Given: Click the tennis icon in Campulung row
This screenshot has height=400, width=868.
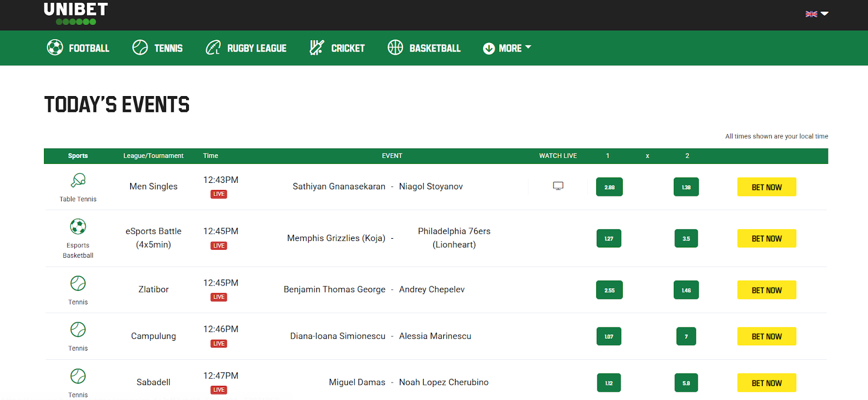Looking at the screenshot, I should (x=78, y=329).
